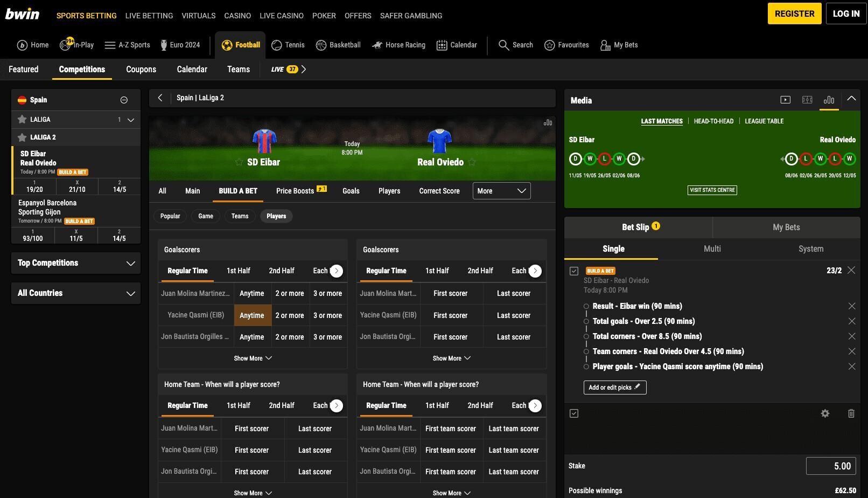The width and height of the screenshot is (868, 498).
Task: Delete all bets with trash icon
Action: click(x=851, y=413)
